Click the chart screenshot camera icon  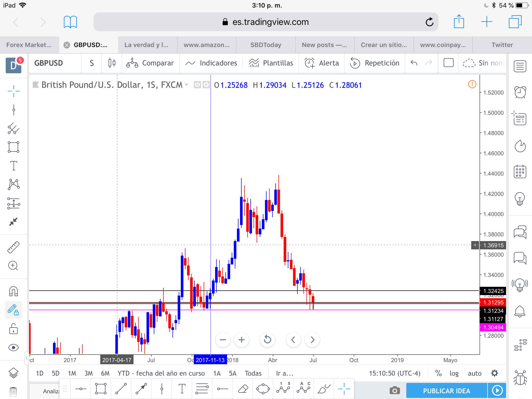[395, 390]
